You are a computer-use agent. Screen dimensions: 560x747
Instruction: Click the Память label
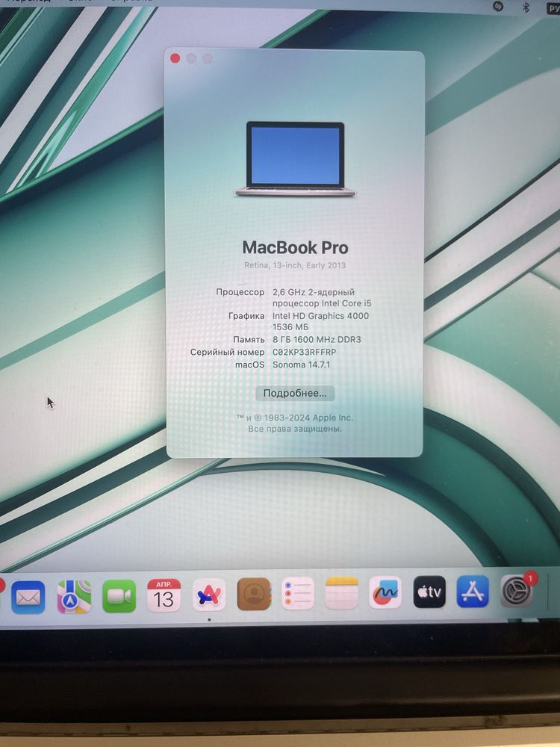(x=249, y=340)
